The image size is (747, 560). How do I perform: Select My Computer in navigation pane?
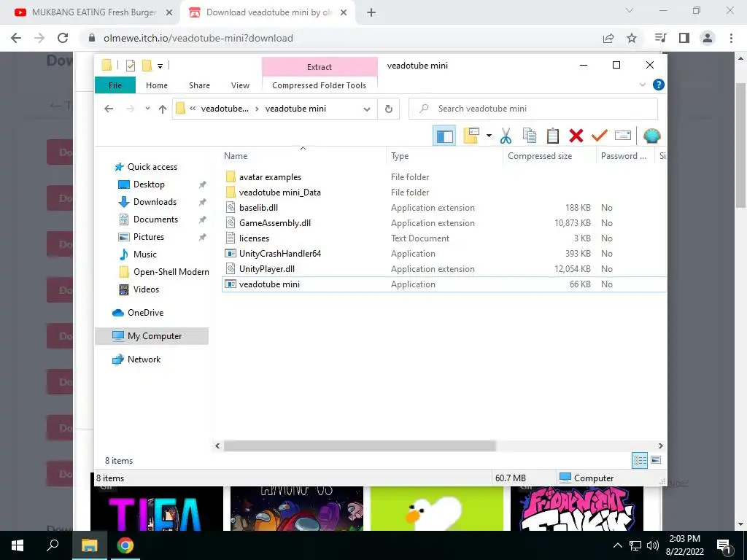(x=152, y=336)
